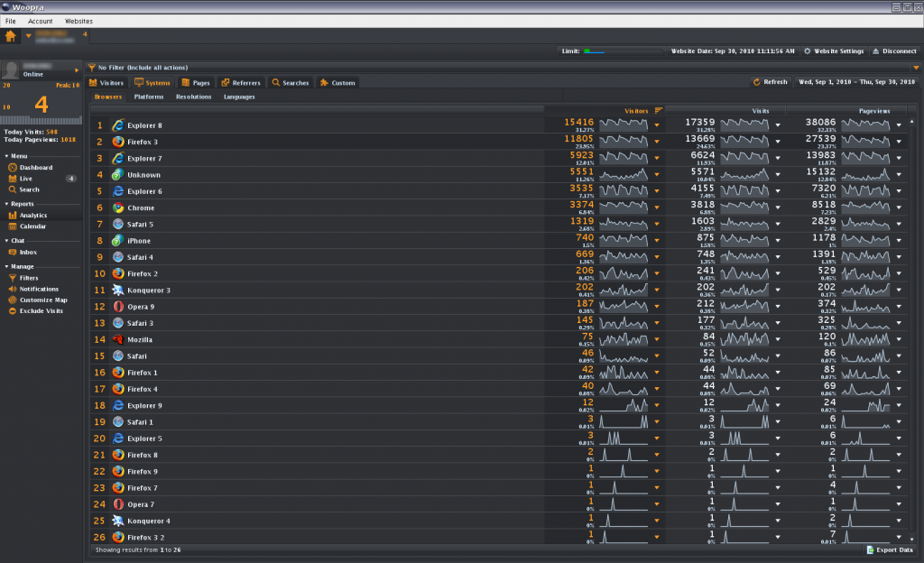This screenshot has height=563, width=924.
Task: Open the Dashboard sidebar item
Action: [x=31, y=168]
